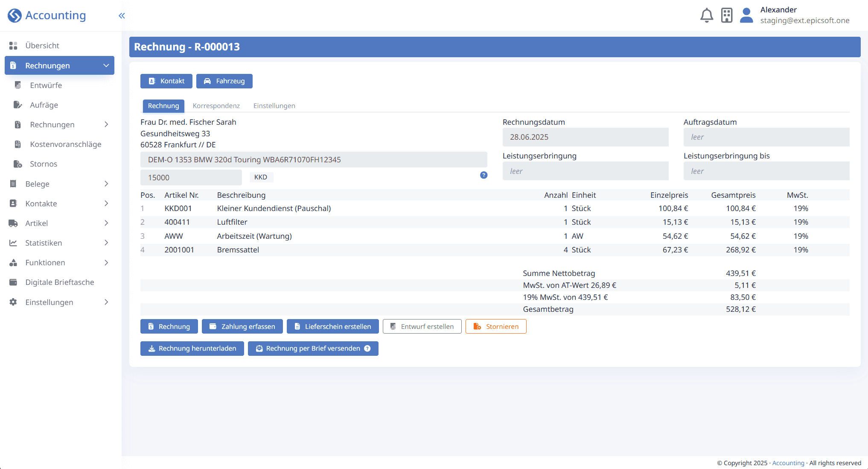Click the Entwürfe draft icon in sidebar
This screenshot has width=868, height=469.
click(18, 85)
